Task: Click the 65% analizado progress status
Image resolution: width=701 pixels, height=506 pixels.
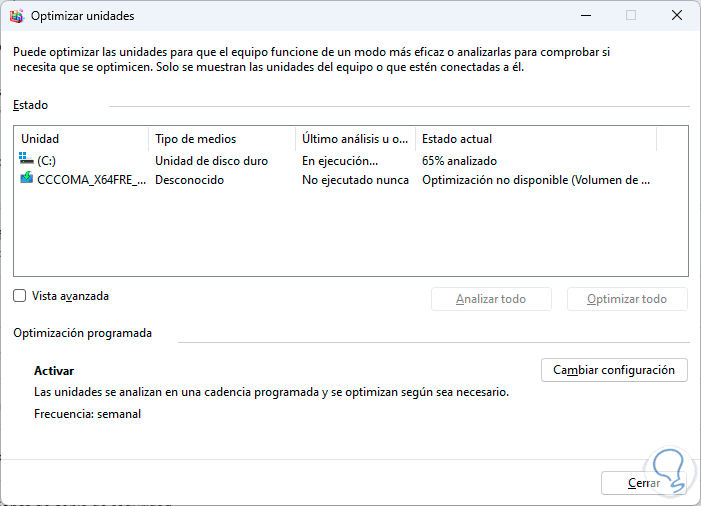Action: pyautogui.click(x=459, y=160)
